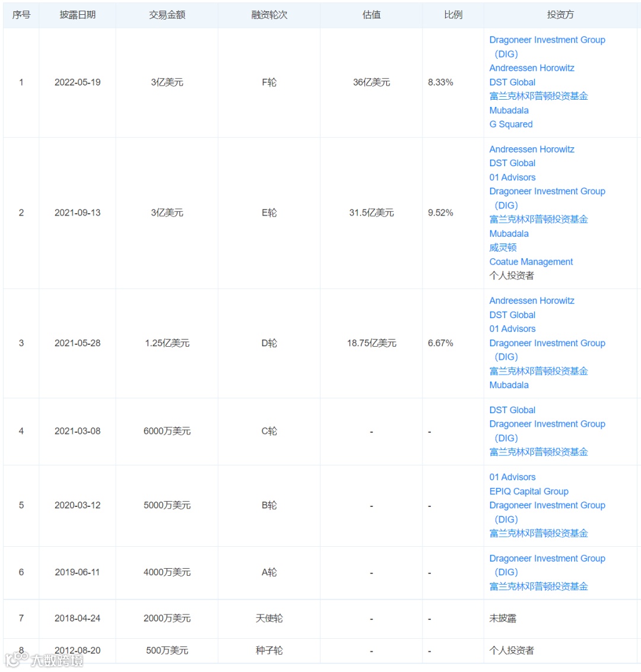Click the 2000万美元 amount cell
The width and height of the screenshot is (641, 672).
(x=167, y=619)
